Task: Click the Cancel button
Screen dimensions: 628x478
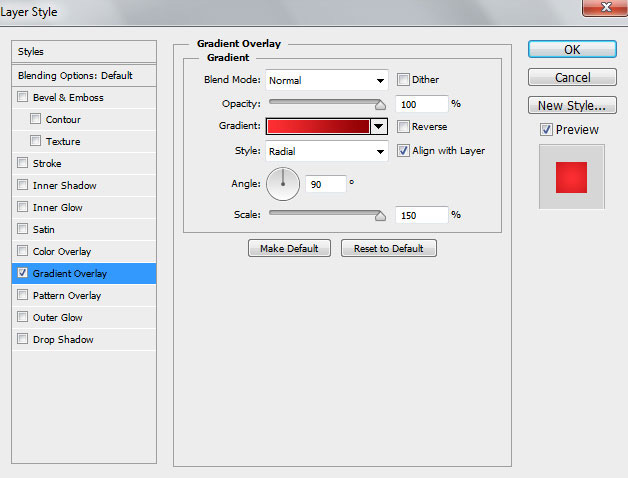Action: (572, 77)
